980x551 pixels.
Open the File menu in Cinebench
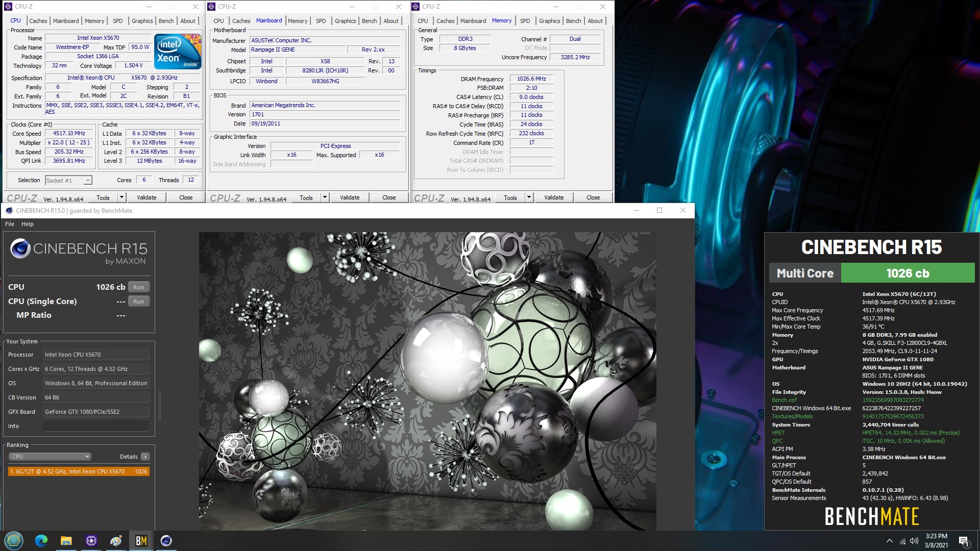coord(10,224)
